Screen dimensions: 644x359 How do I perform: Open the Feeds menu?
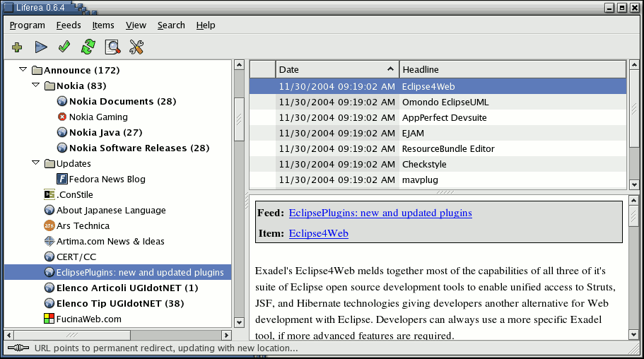tap(69, 25)
